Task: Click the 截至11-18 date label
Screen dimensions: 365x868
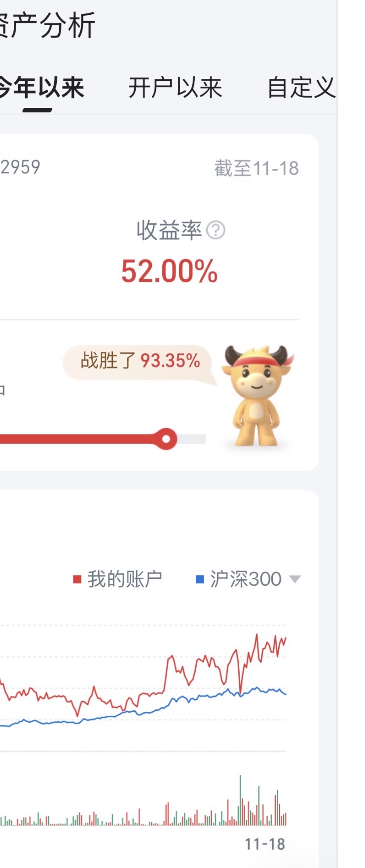Action: pos(256,168)
